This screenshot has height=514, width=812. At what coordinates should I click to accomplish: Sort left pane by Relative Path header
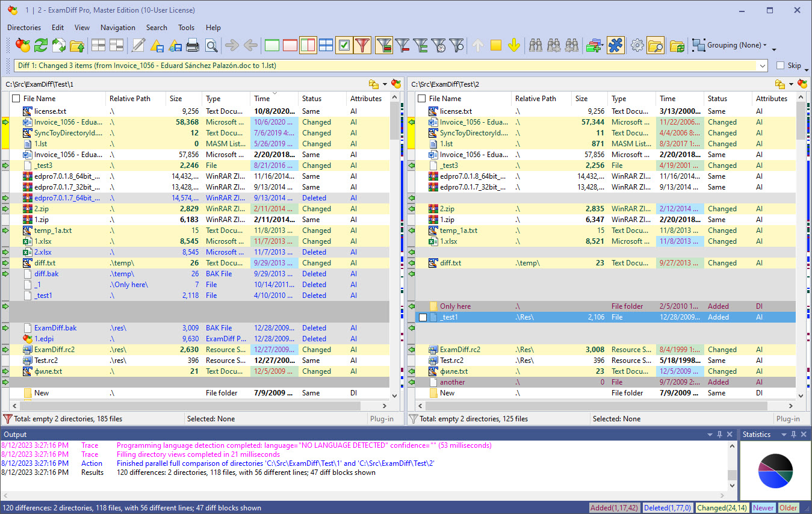135,98
